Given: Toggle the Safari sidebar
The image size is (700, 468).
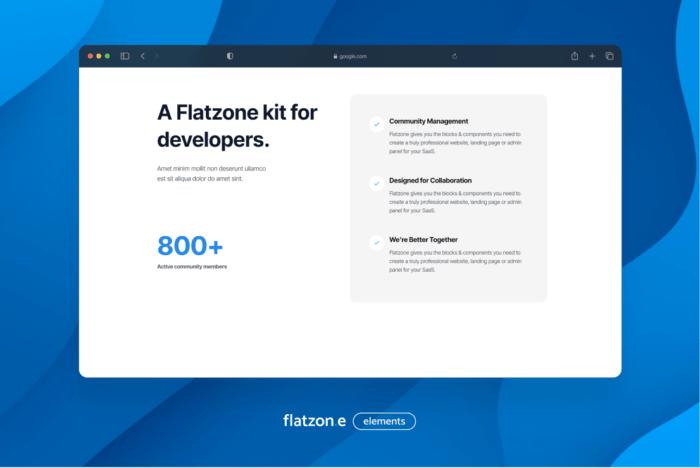Looking at the screenshot, I should (x=125, y=56).
